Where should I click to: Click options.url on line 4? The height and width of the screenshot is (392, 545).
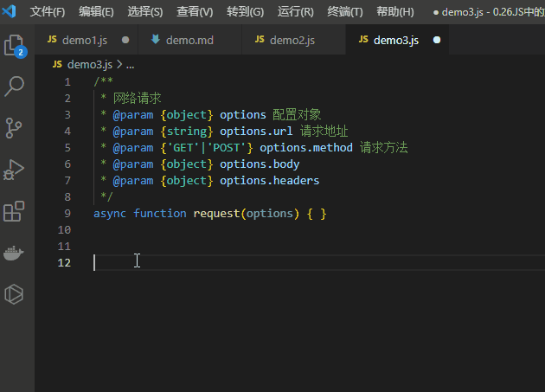tap(256, 132)
